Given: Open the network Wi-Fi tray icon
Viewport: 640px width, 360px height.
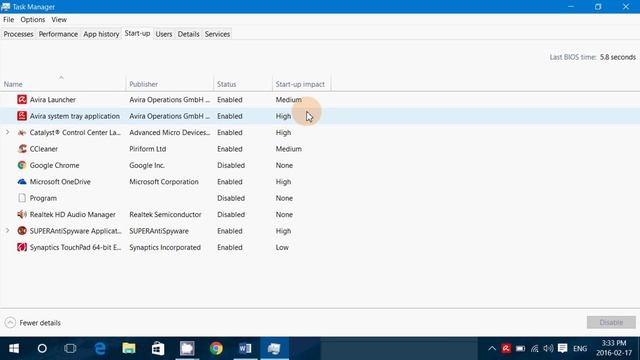Looking at the screenshot, I should click(x=535, y=349).
